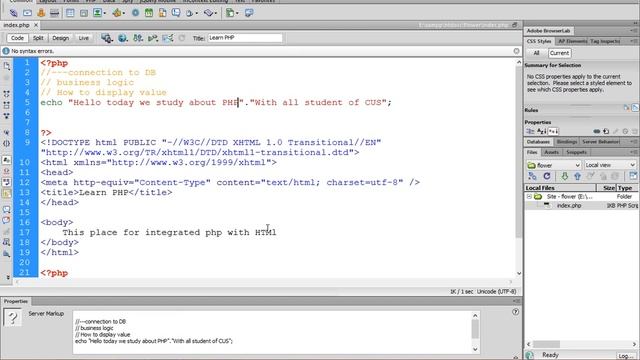Click the Head tags icon
The height and width of the screenshot is (360, 640).
[x=189, y=13]
